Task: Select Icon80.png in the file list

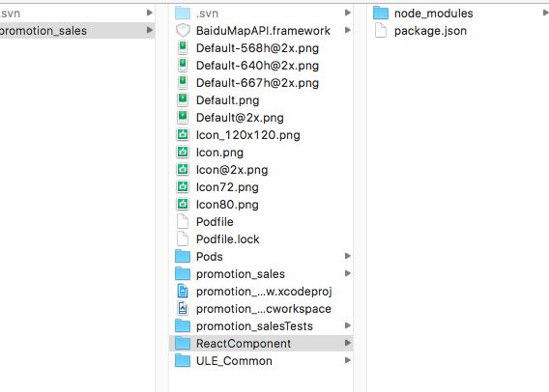Action: (261, 205)
